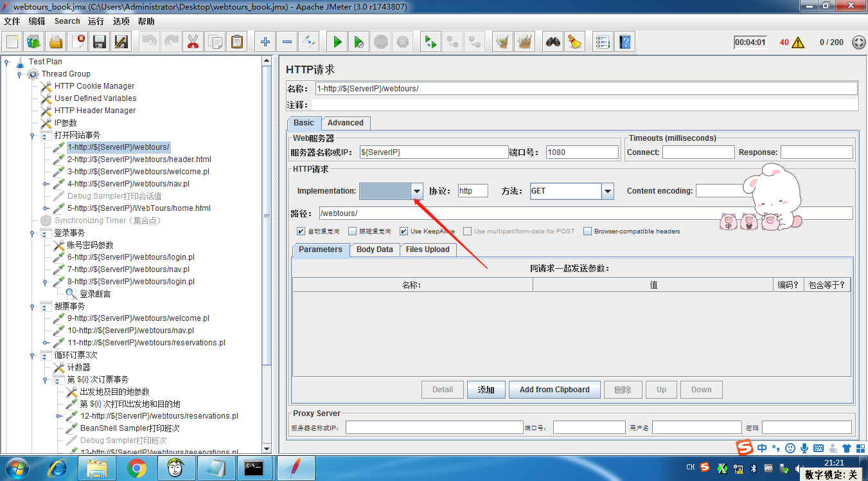The image size is (868, 481).
Task: Collapse the 登录事务 node handle
Action: (32, 233)
